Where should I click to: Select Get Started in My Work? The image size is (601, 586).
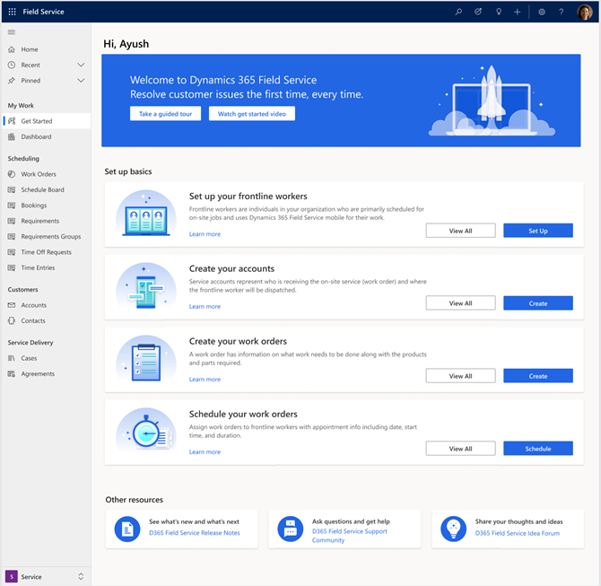click(46, 121)
